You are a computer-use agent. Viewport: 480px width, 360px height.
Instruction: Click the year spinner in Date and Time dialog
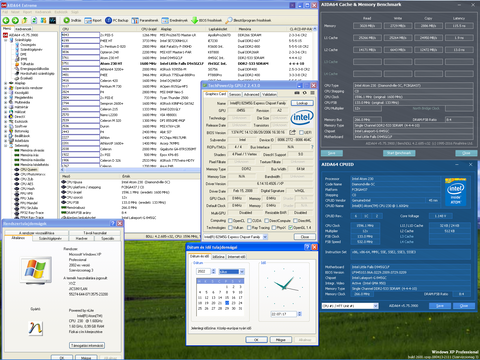click(213, 271)
